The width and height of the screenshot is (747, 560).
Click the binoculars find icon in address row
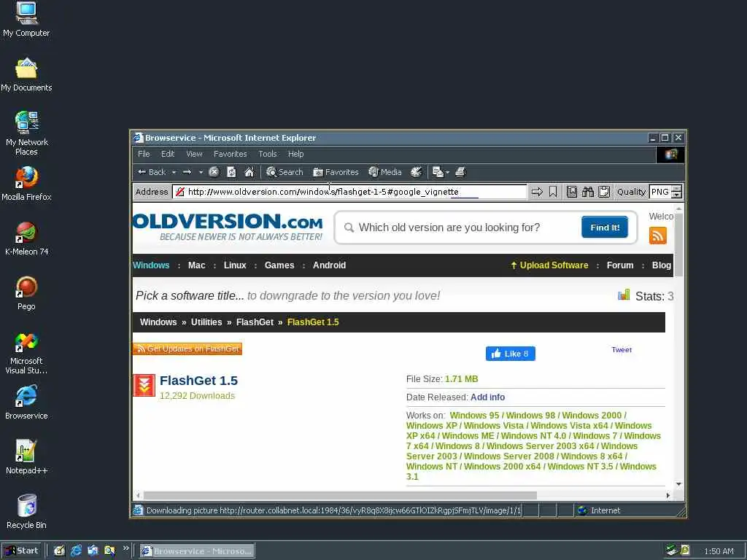click(588, 192)
